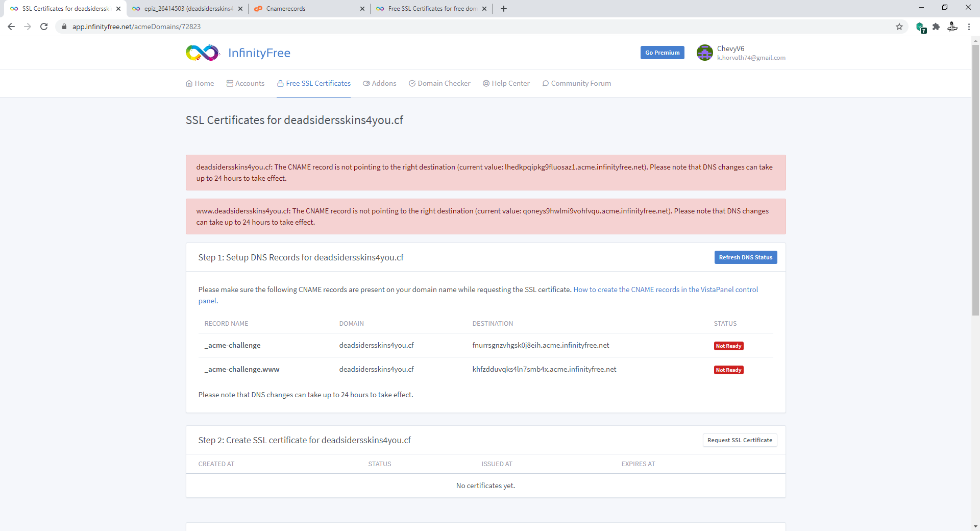Click the _acme-challenge record name
This screenshot has height=531, width=980.
click(233, 345)
